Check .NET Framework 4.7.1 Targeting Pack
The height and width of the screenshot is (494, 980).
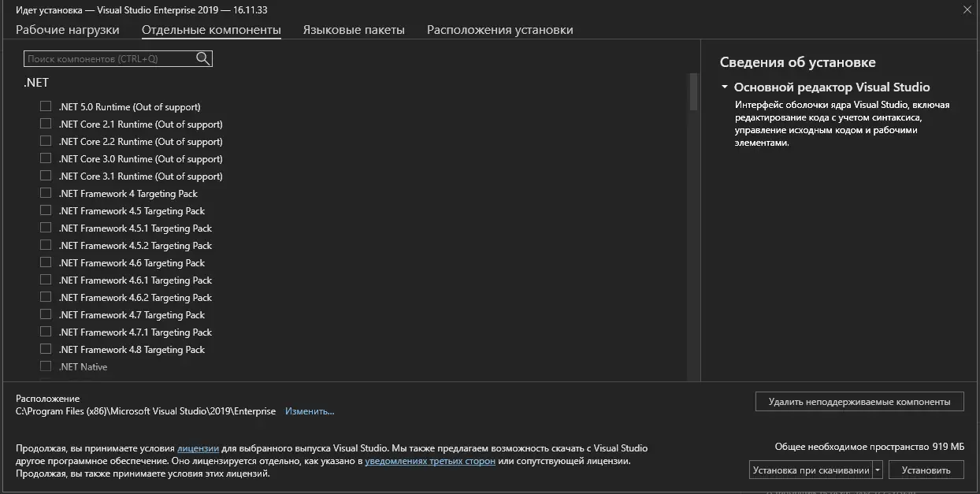pos(45,331)
